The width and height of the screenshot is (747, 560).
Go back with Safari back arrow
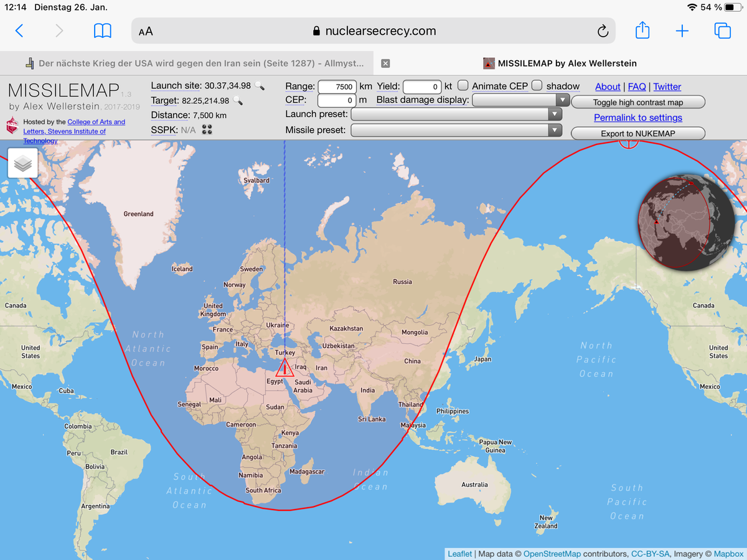click(19, 30)
